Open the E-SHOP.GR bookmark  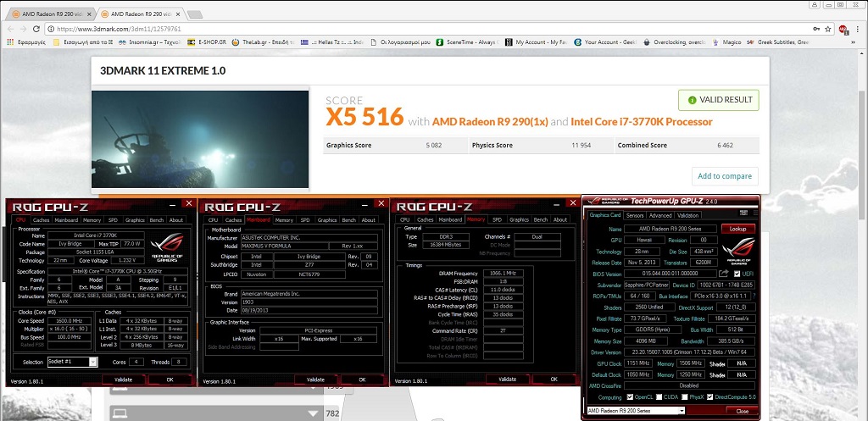click(207, 42)
